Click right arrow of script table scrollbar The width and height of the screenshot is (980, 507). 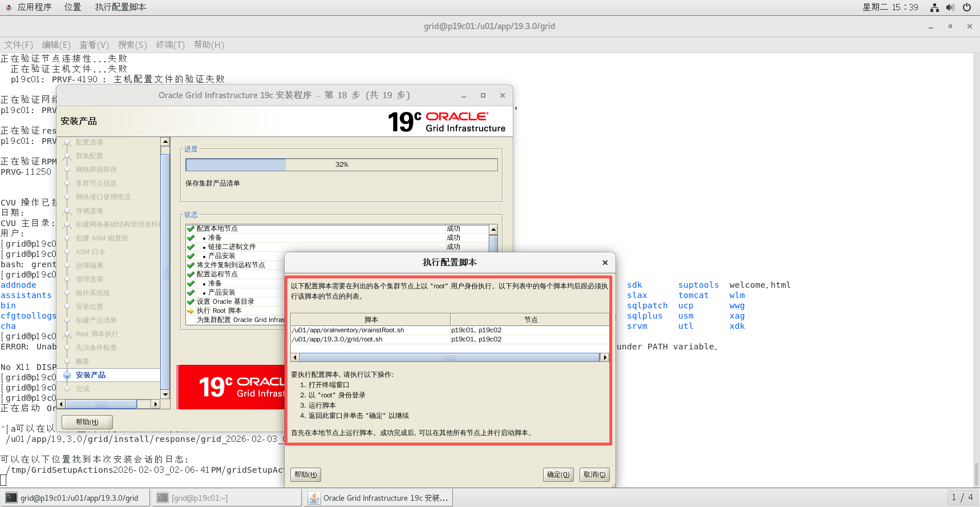pos(605,357)
